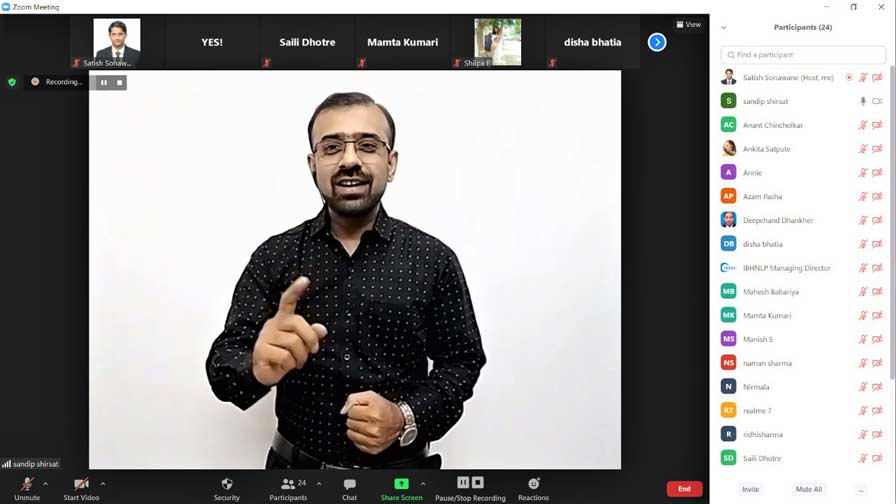Click Zoom Meeting title bar icon
Screen dimensions: 896x504
click(x=6, y=7)
